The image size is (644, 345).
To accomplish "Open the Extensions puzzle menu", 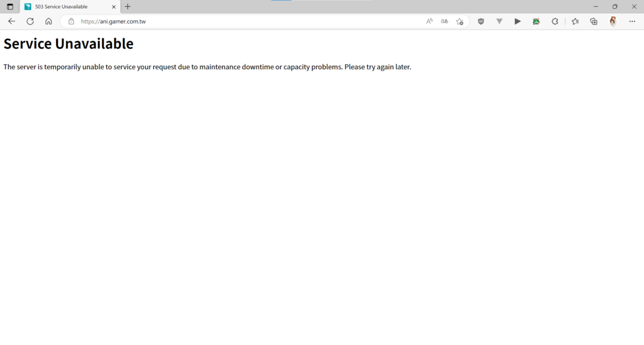I will click(555, 21).
